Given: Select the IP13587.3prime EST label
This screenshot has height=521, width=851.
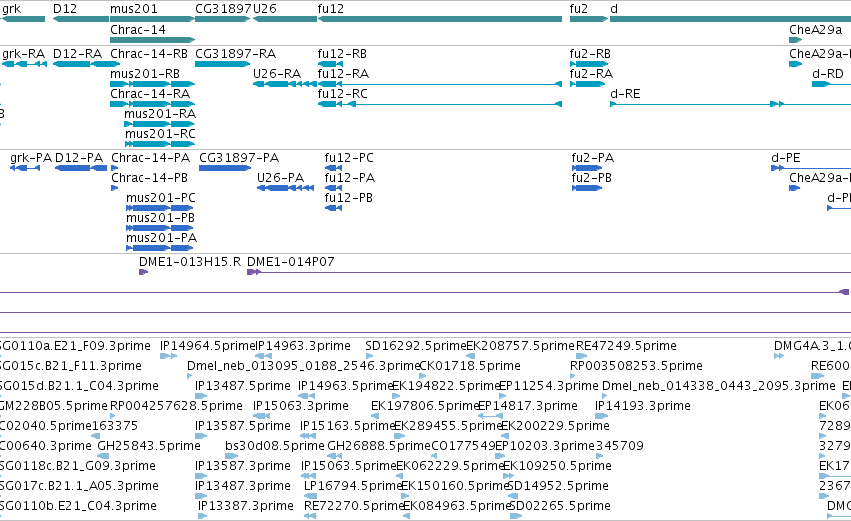Looking at the screenshot, I should (243, 466).
